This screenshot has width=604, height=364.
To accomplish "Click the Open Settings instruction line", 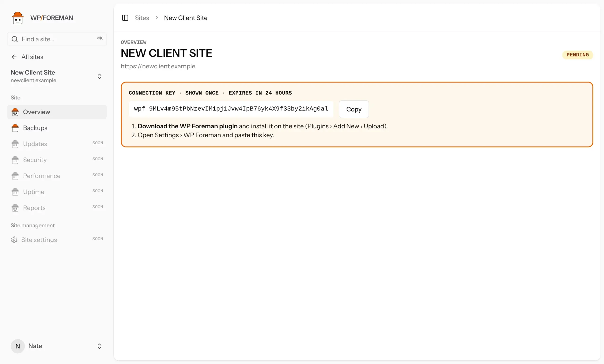I will click(206, 135).
